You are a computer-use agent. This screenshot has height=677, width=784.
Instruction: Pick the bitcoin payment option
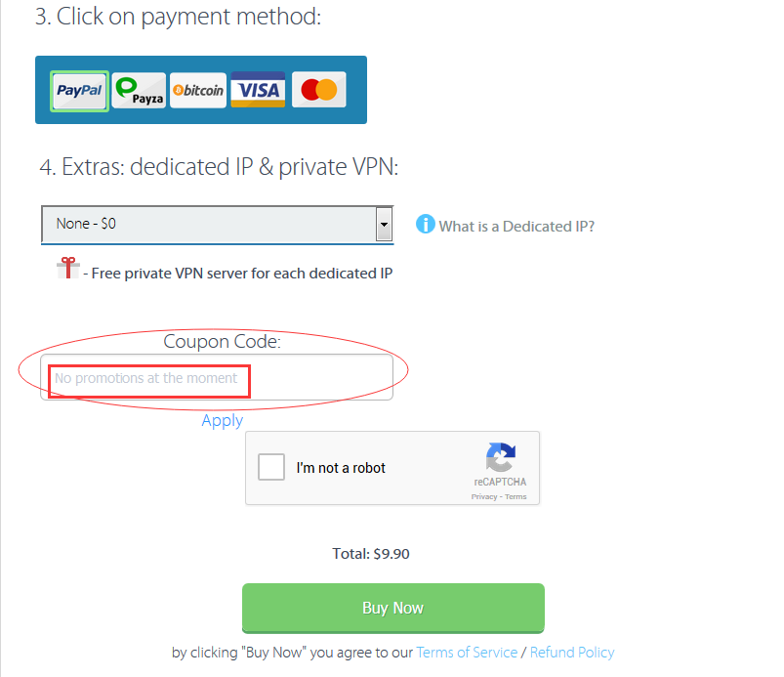(x=198, y=90)
